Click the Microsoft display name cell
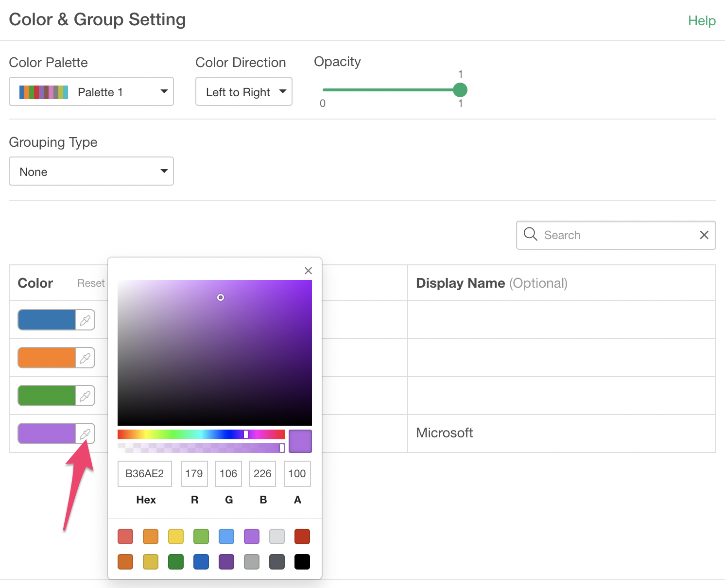The height and width of the screenshot is (588, 725). pos(562,433)
